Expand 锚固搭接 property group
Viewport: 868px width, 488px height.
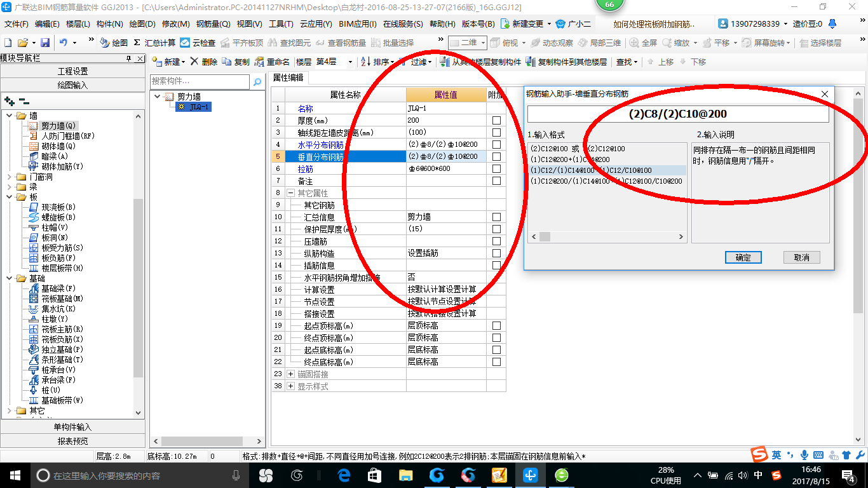290,374
